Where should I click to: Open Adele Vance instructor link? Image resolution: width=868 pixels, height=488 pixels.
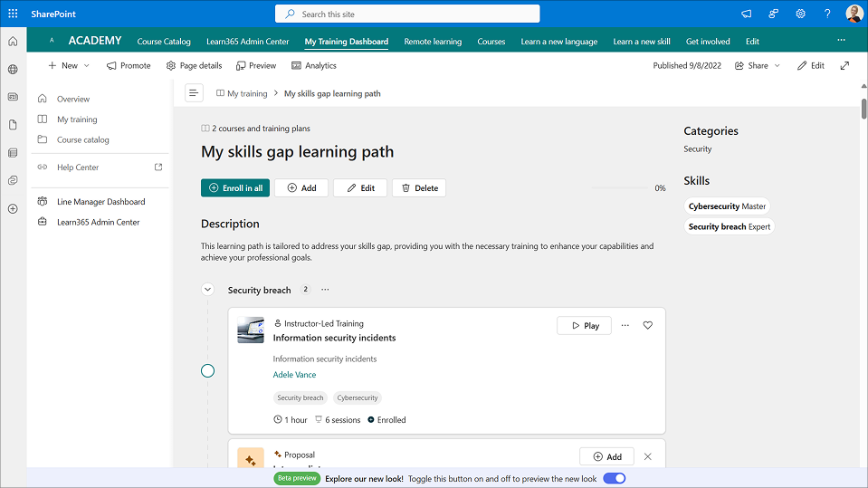(294, 375)
